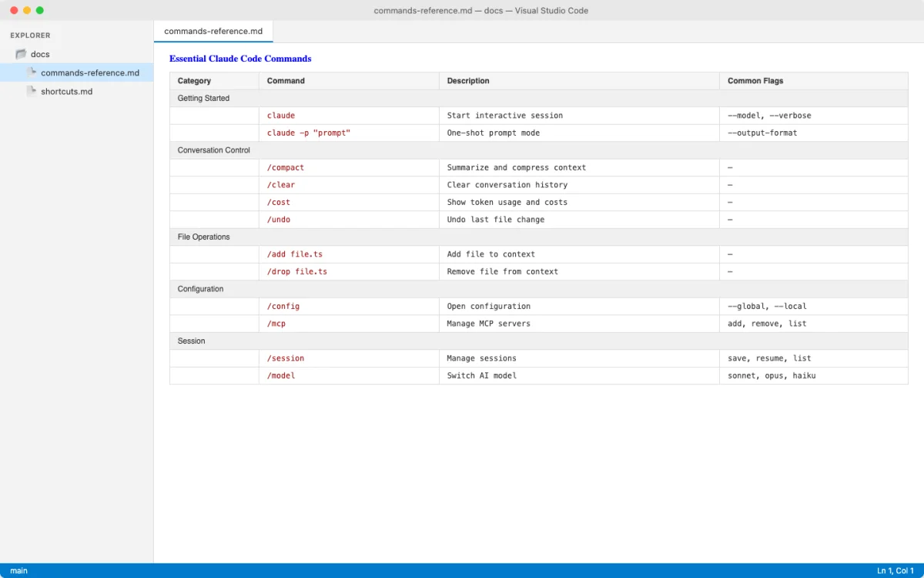Click the Manage MCP servers description
The width and height of the screenshot is (924, 578).
pos(579,324)
